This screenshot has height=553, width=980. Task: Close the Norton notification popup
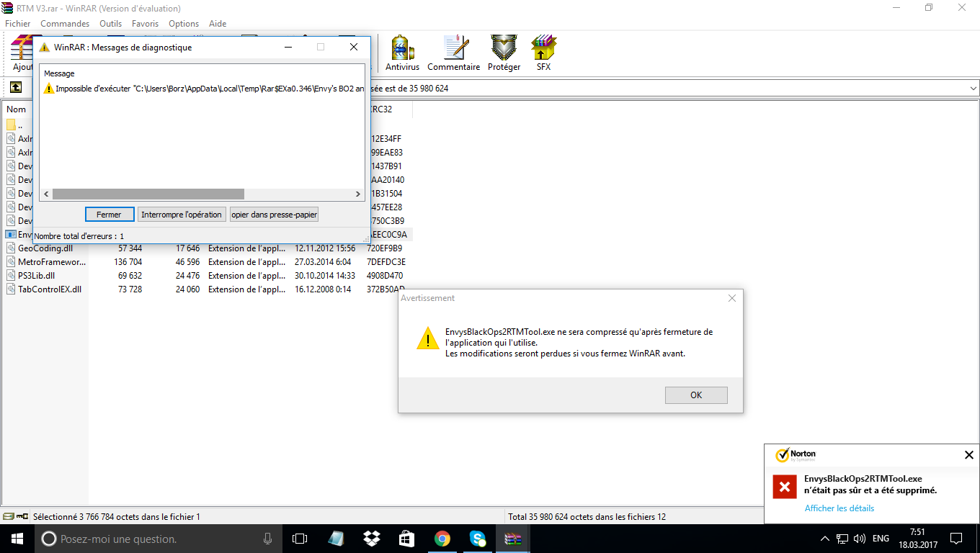tap(969, 455)
